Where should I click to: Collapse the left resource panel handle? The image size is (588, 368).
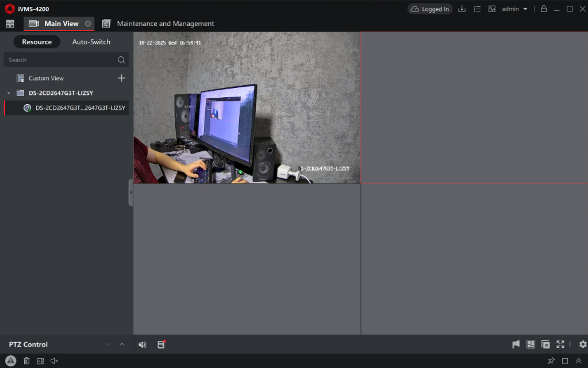(x=130, y=192)
